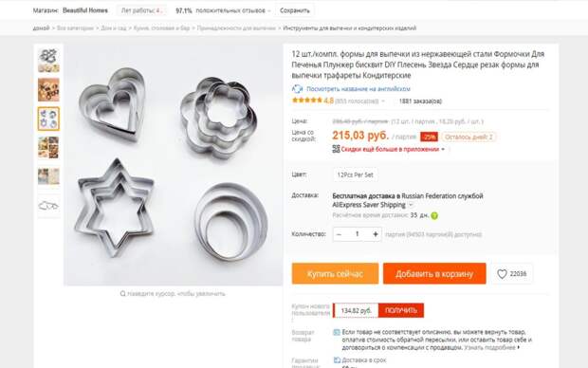Click ПОЛУЧИТЬ to claim the coupon
The width and height of the screenshot is (588, 368).
pyautogui.click(x=401, y=310)
